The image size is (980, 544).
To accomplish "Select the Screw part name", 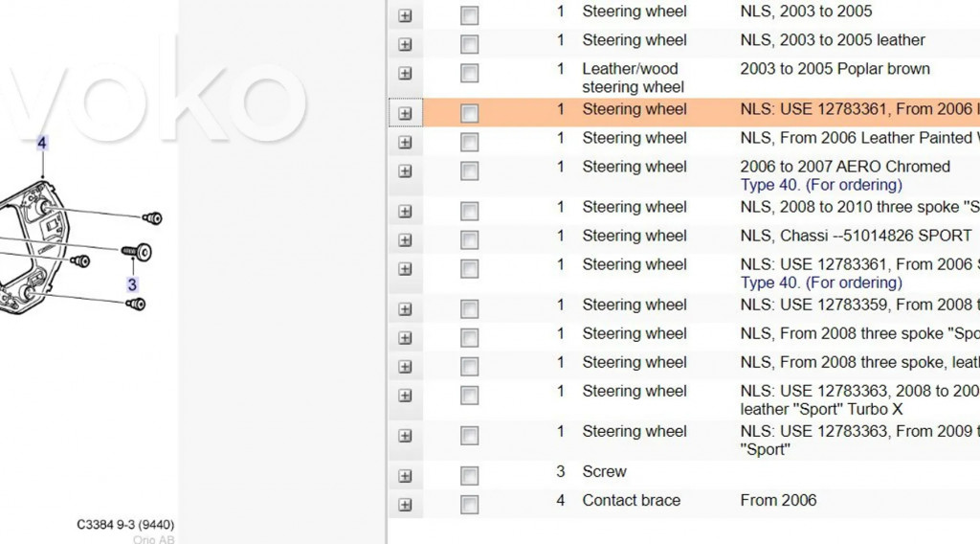I will tap(604, 471).
